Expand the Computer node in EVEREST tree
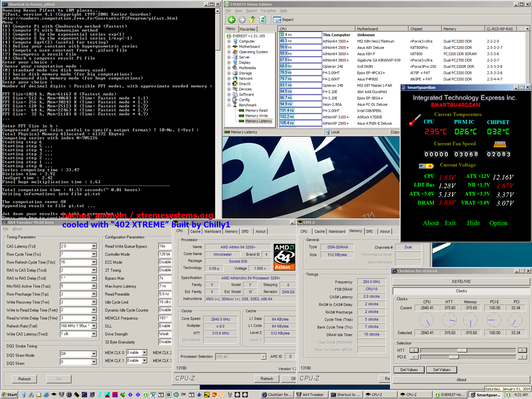532x399 pixels. coord(229,41)
